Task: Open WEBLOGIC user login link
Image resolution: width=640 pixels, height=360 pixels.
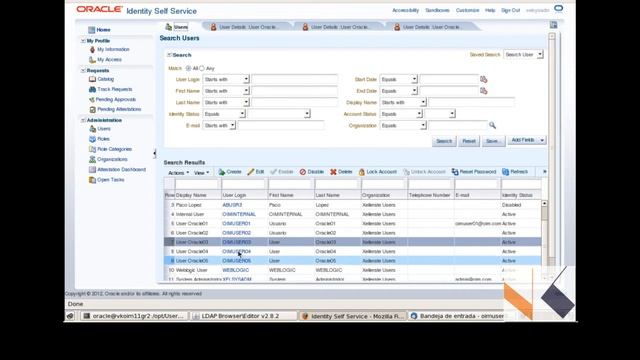Action: click(236, 270)
